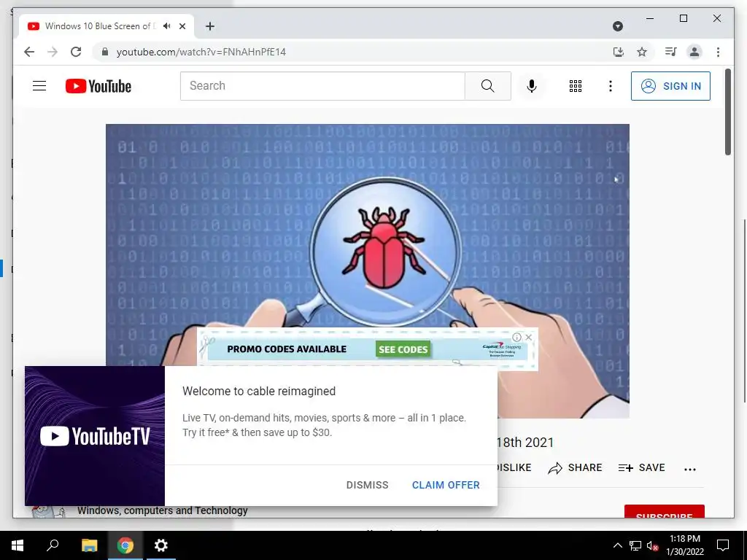
Task: Open Windows taskbar search
Action: point(53,545)
